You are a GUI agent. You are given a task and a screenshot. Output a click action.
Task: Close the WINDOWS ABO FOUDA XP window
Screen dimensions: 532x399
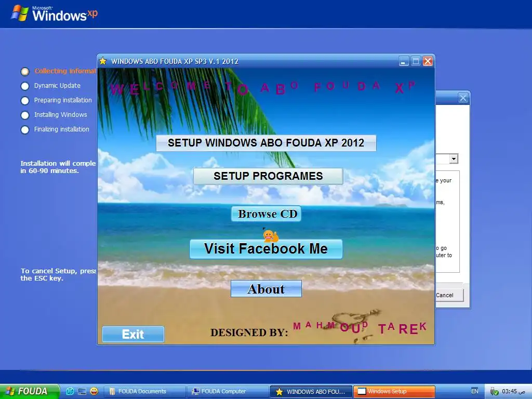[428, 61]
